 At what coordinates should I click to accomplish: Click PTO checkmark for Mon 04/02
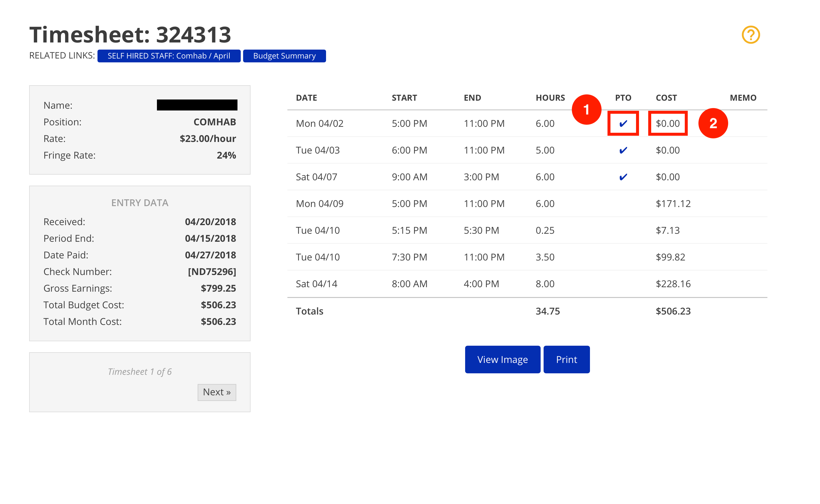[x=623, y=124]
